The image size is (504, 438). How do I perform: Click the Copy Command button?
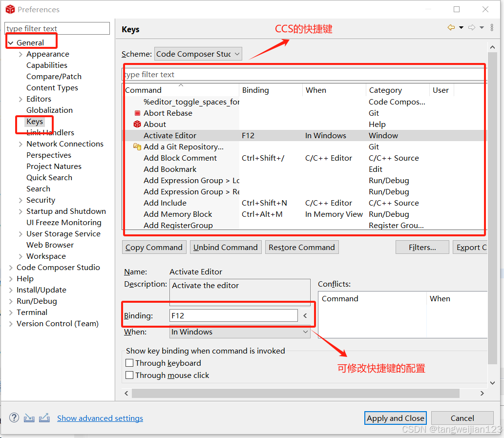point(154,247)
